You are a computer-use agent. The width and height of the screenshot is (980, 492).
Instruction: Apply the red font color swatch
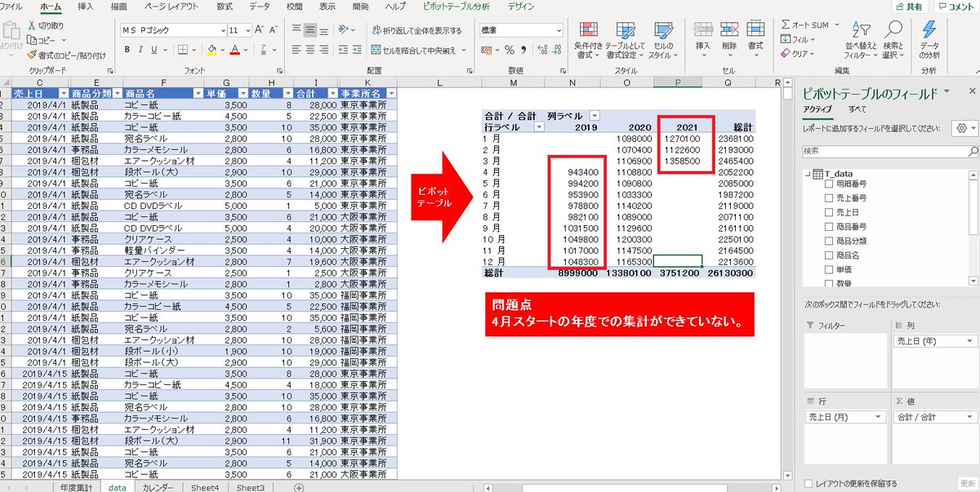[x=235, y=49]
